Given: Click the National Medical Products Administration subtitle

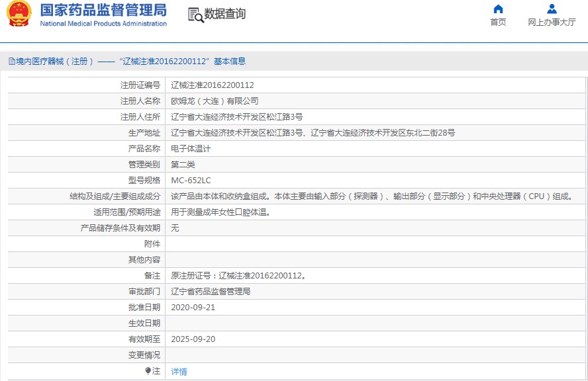Looking at the screenshot, I should tap(103, 24).
